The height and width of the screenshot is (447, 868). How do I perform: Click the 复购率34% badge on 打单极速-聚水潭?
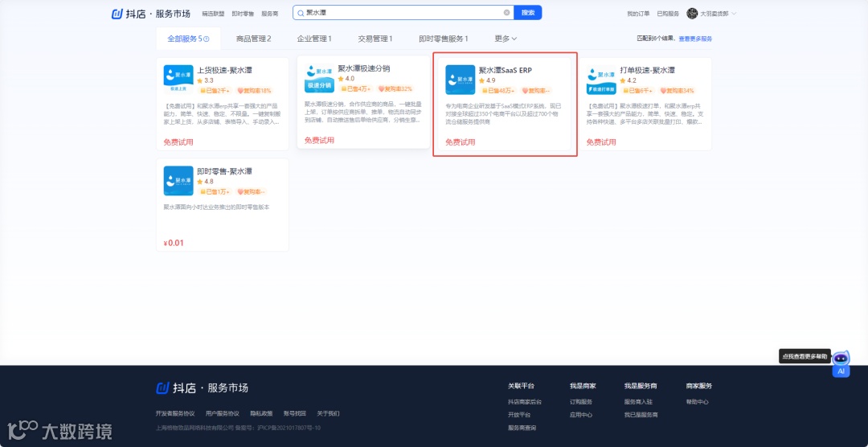point(677,90)
